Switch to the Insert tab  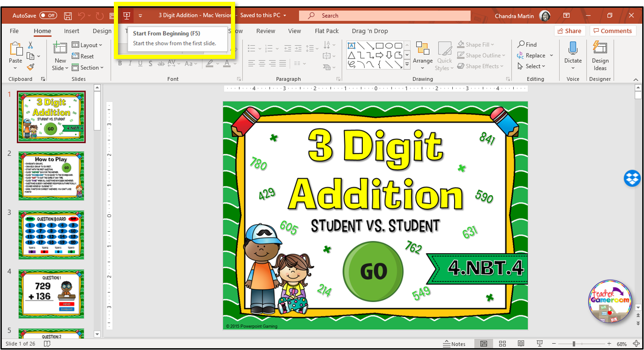pos(71,31)
